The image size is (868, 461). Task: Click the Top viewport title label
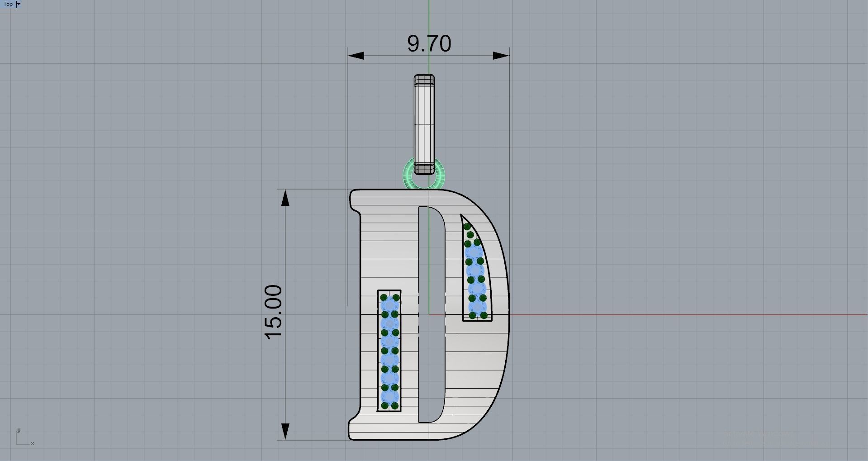(8, 4)
